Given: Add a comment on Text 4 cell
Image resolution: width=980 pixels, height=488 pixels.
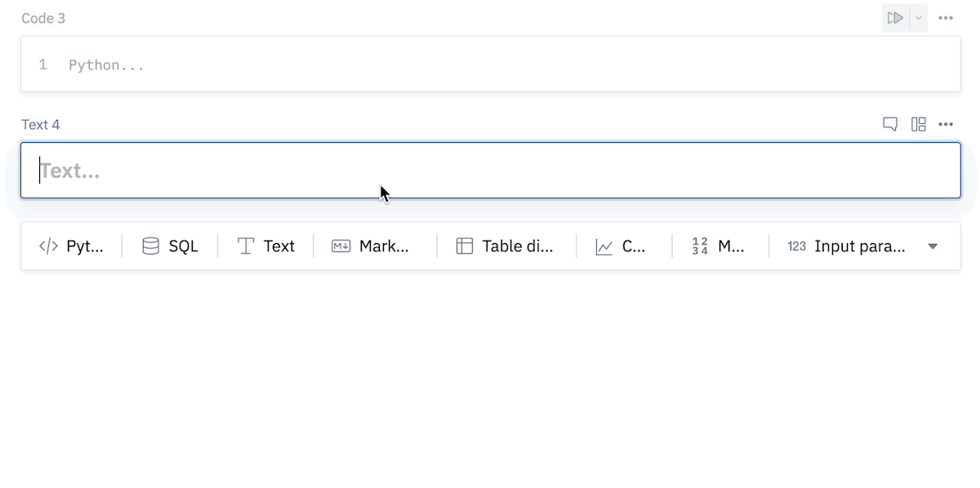Looking at the screenshot, I should point(890,124).
